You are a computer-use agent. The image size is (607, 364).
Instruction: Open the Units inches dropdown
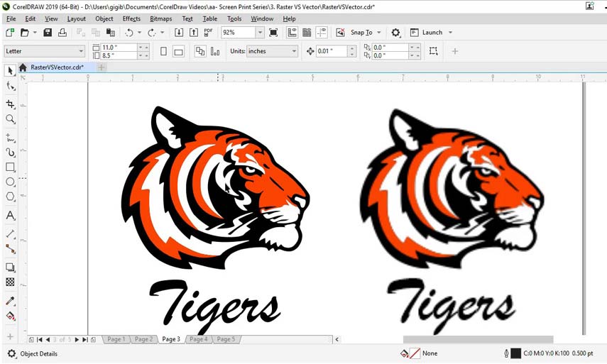tap(272, 51)
